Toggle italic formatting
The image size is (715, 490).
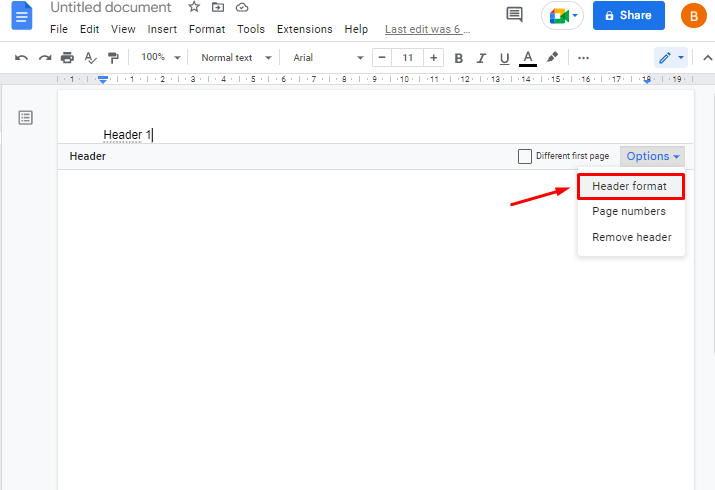[x=481, y=58]
